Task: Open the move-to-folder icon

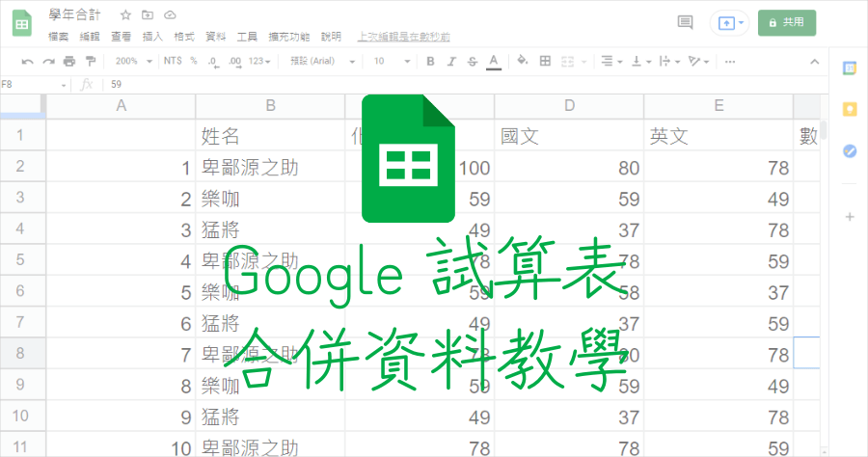Action: coord(148,14)
